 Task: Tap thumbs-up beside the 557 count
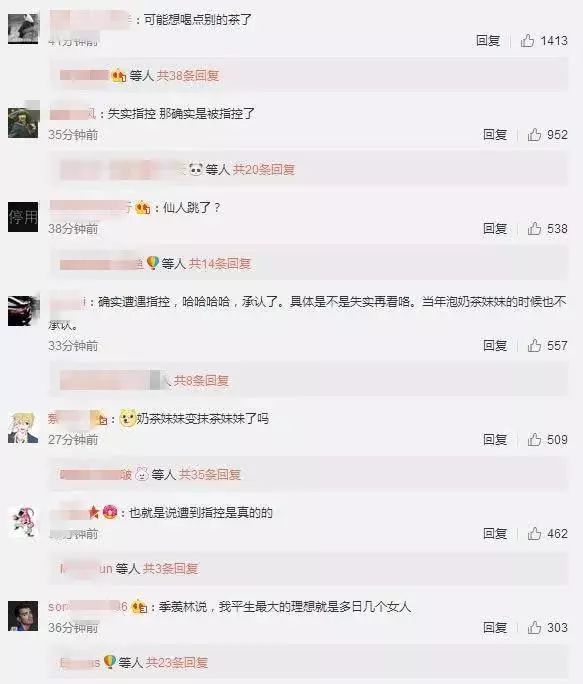pyautogui.click(x=534, y=345)
